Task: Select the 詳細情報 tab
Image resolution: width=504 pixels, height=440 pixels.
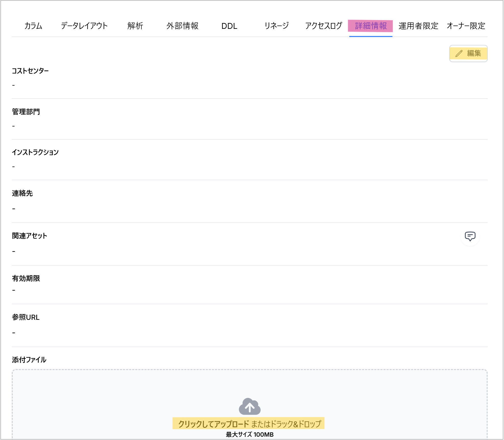Action: point(370,26)
